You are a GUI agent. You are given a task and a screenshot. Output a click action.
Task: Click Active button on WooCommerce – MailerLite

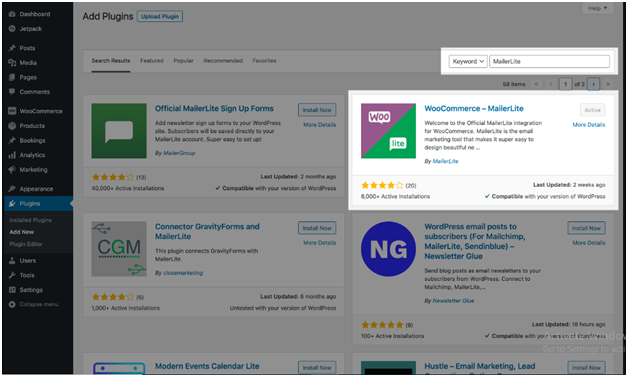tap(592, 110)
